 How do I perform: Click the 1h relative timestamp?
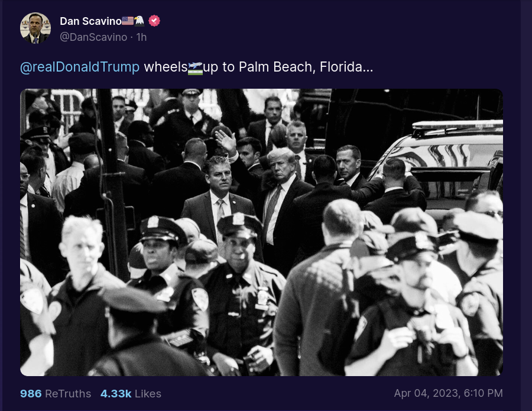click(141, 37)
